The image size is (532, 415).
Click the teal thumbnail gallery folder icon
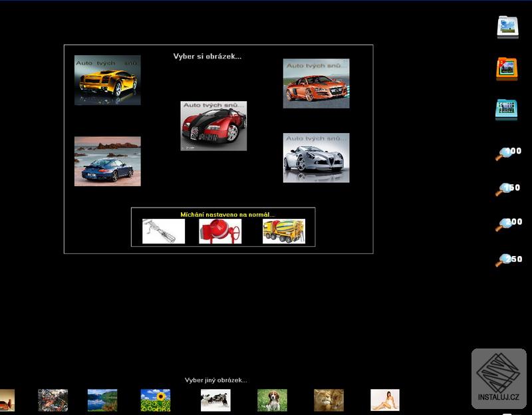(506, 109)
